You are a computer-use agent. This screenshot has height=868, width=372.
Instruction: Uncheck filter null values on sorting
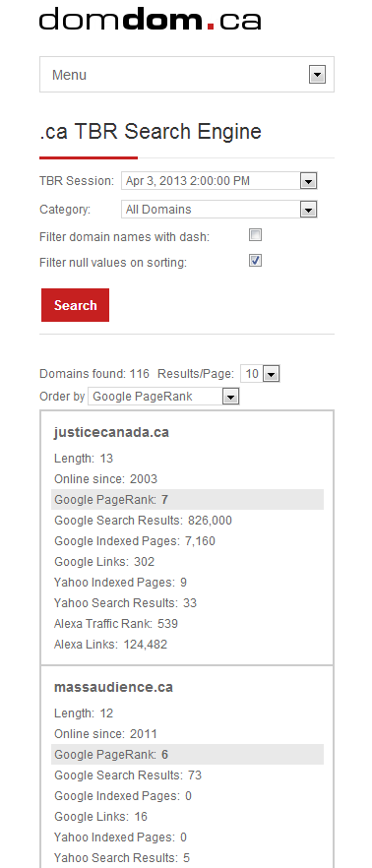pyautogui.click(x=255, y=260)
